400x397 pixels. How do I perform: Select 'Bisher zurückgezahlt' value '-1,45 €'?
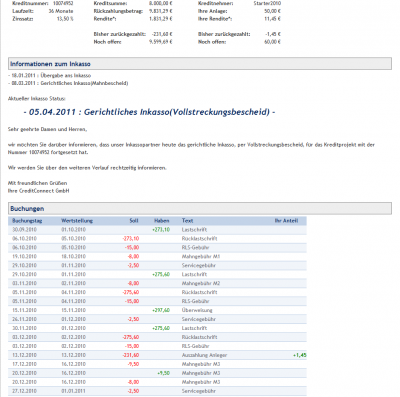(x=273, y=34)
